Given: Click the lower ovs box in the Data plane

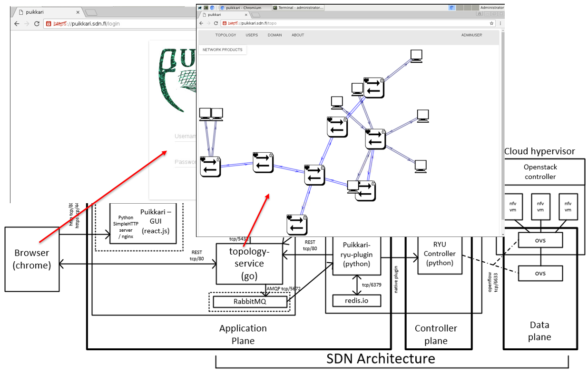Looking at the screenshot, I should (540, 273).
